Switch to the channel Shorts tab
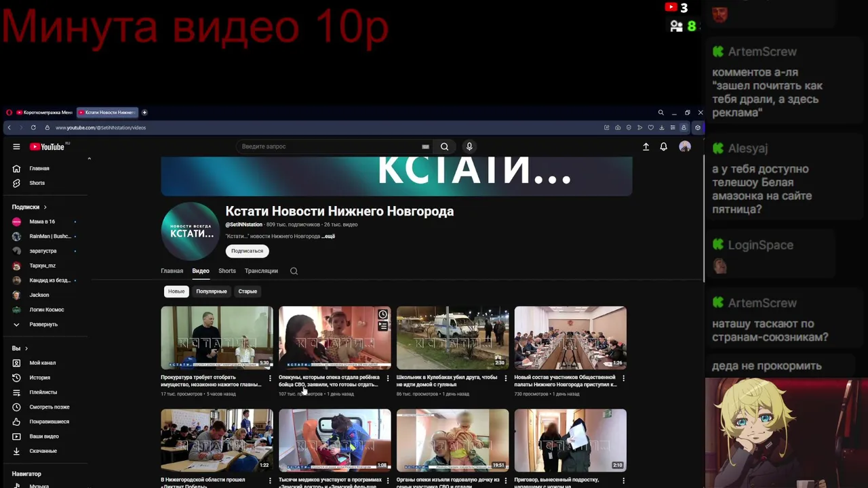Viewport: 868px width, 488px height. (x=227, y=271)
